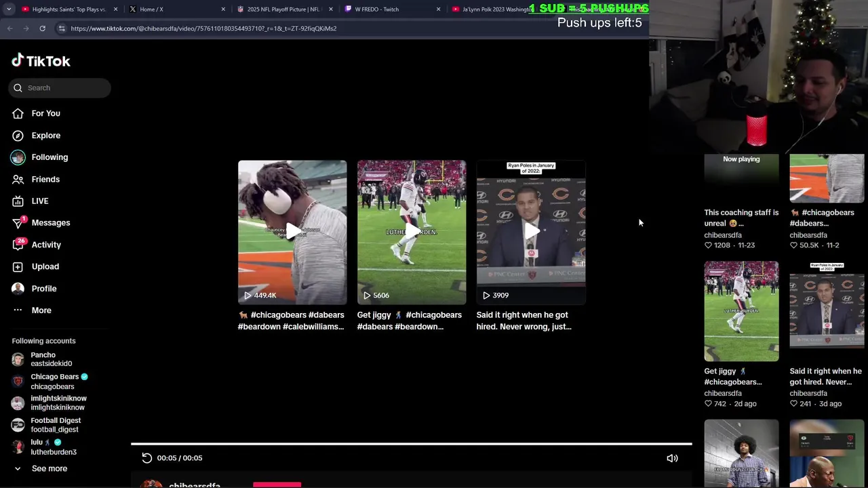Viewport: 868px width, 488px height.
Task: Play the Luther Burden 5606 views video
Action: 412,232
